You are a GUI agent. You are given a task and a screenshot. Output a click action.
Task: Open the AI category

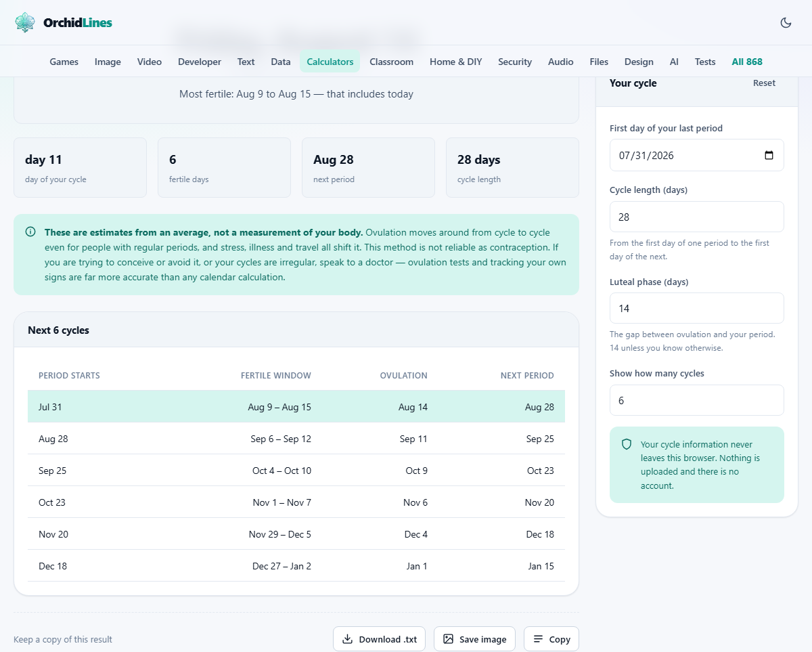coord(674,62)
